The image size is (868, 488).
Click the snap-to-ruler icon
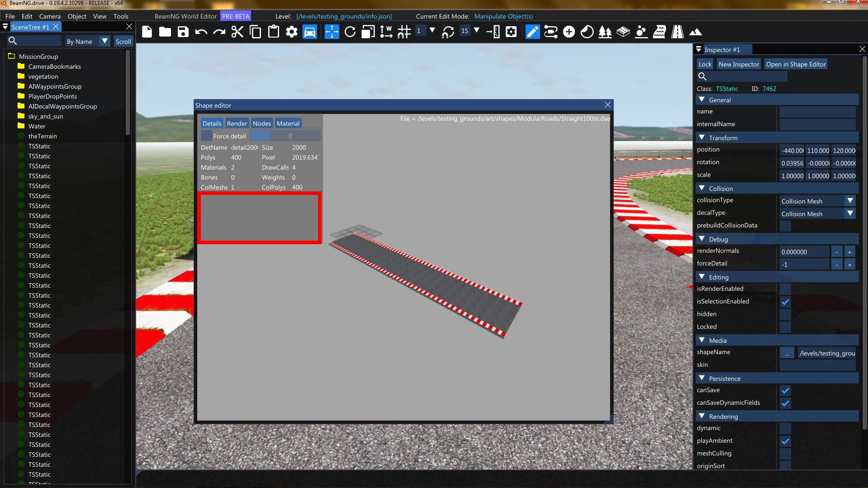(493, 32)
